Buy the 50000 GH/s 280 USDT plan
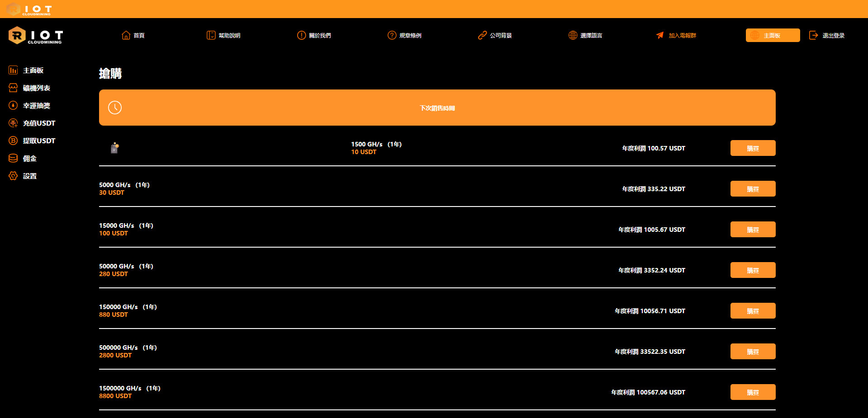 point(753,270)
